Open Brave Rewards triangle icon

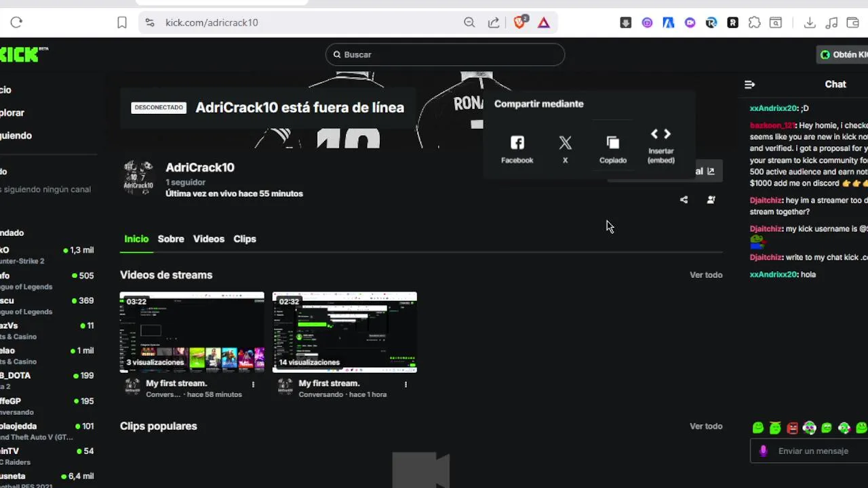pos(544,22)
